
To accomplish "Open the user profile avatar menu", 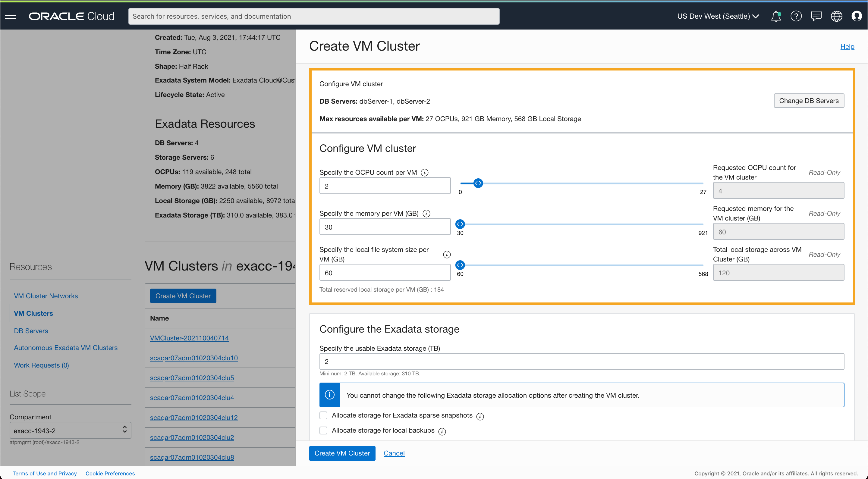I will [856, 16].
